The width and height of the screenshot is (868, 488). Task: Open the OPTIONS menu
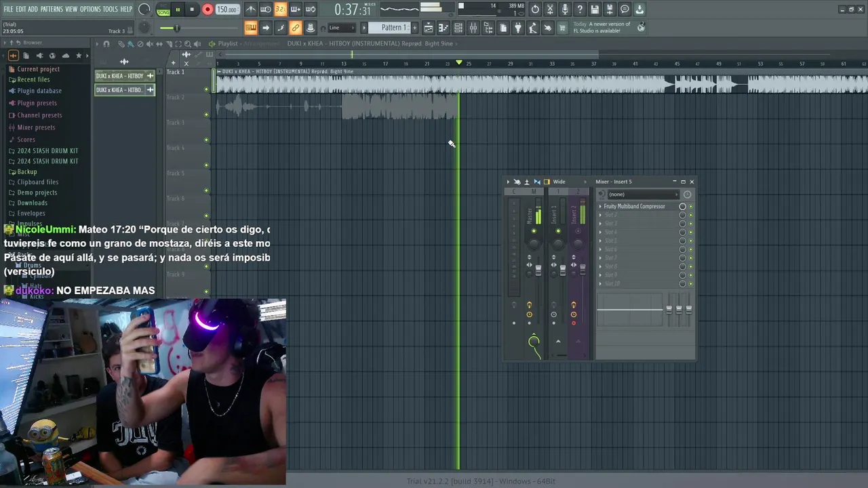tap(90, 9)
